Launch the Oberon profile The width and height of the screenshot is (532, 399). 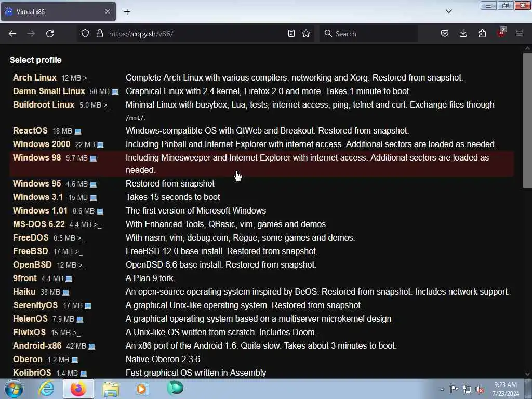tap(28, 360)
